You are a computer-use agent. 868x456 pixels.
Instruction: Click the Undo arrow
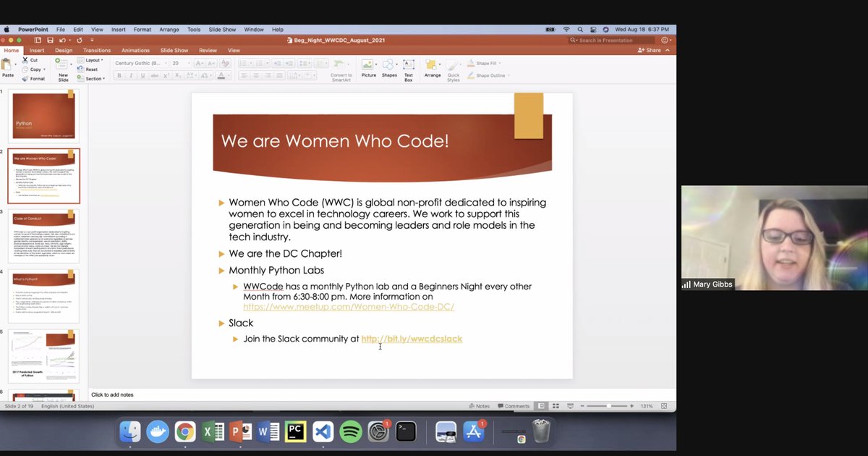(64, 40)
